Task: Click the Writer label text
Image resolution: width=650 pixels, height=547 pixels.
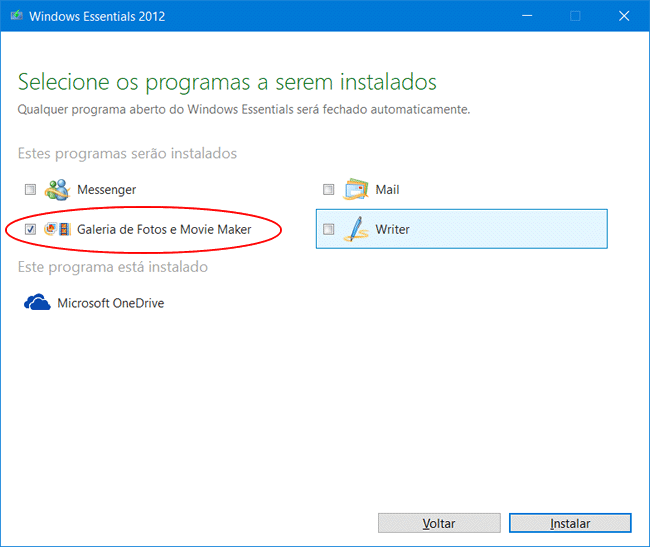Action: tap(392, 230)
